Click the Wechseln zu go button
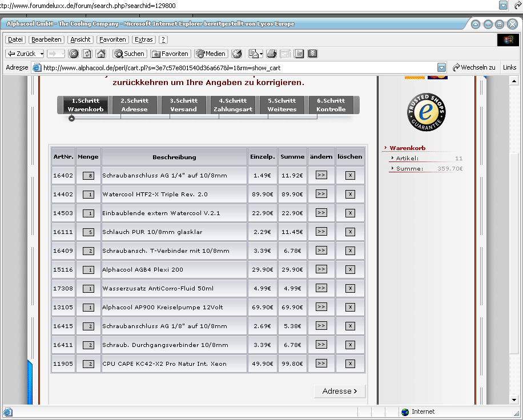 click(474, 68)
